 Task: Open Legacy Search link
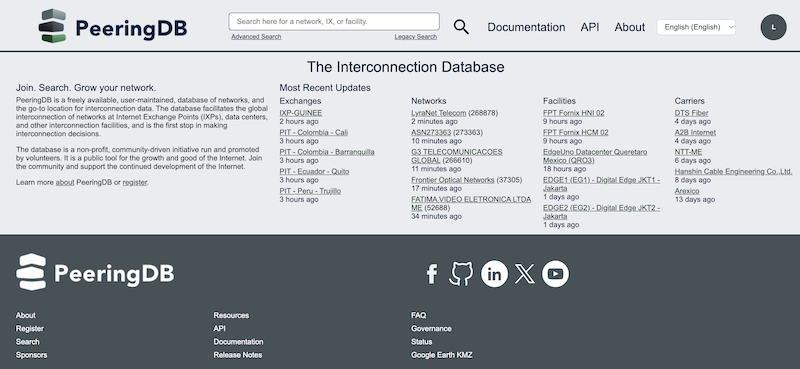pyautogui.click(x=415, y=37)
